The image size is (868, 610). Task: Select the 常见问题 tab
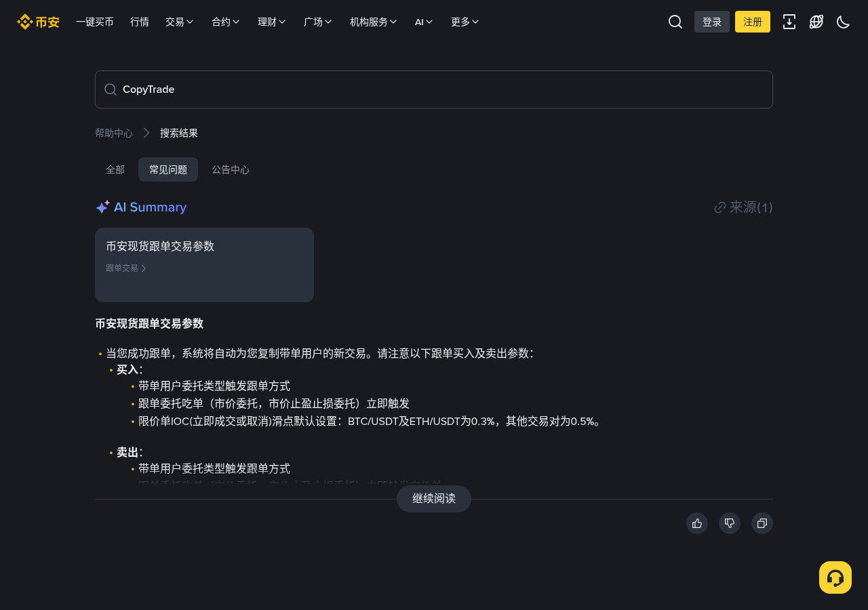[168, 169]
